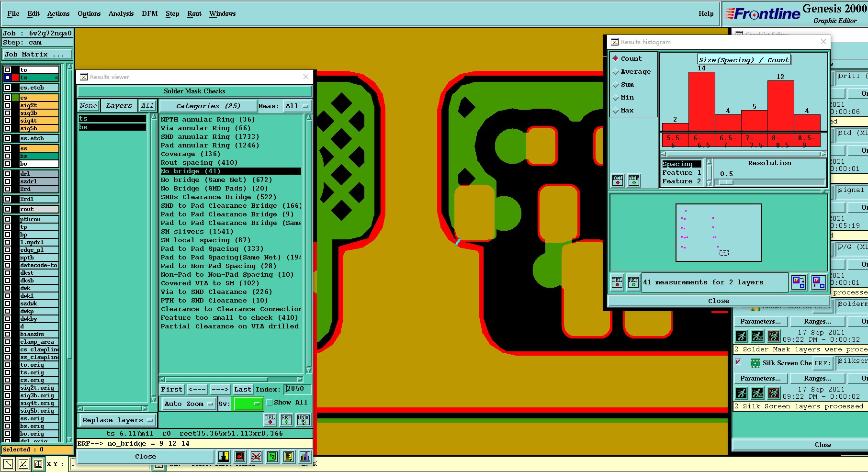
Task: Click histogram-to-square arrow-left icon
Action: coord(818,282)
